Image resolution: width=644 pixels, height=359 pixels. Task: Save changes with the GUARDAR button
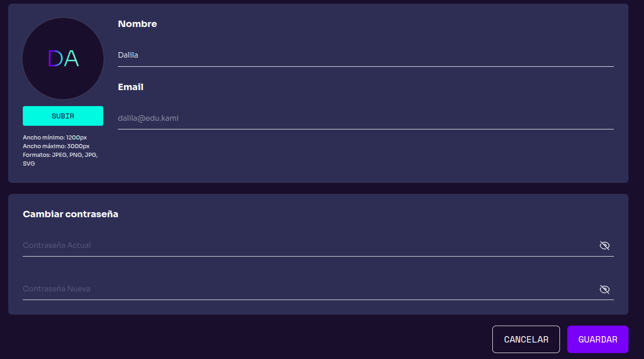tap(597, 339)
